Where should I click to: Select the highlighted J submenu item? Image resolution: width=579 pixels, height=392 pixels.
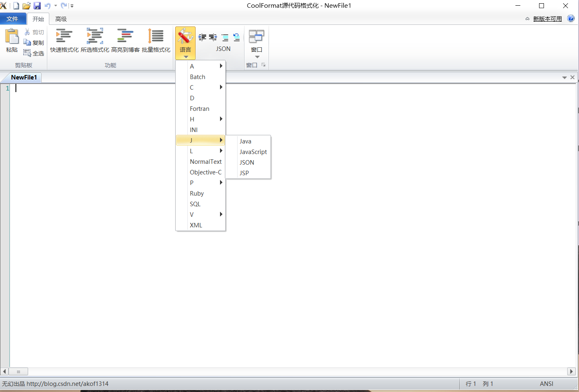[200, 140]
